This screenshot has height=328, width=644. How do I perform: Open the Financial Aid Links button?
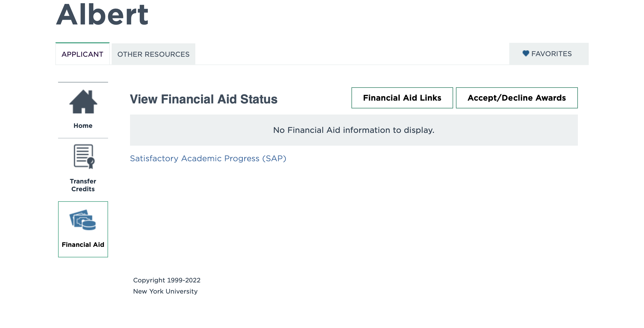(402, 98)
